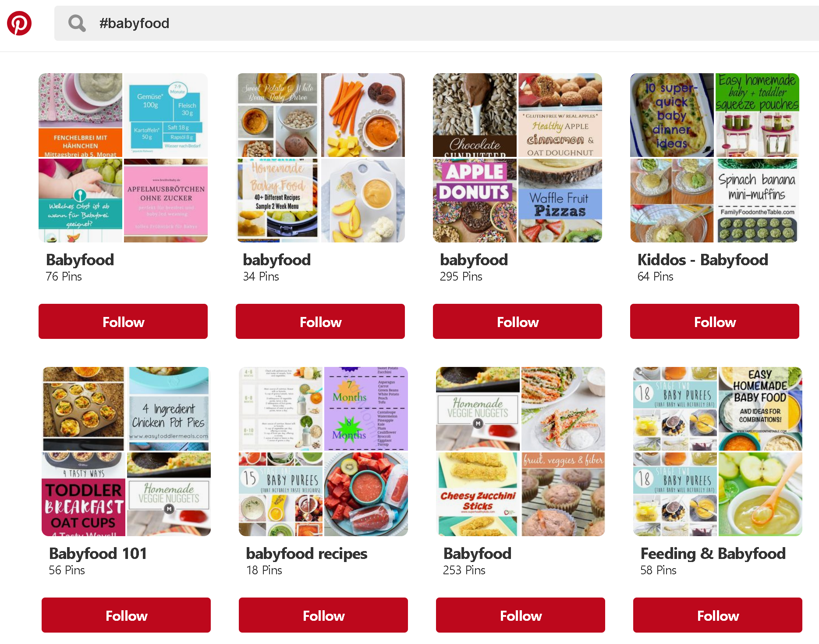The image size is (819, 644).
Task: Follow the Babyfood board with 253 Pins
Action: [x=521, y=615]
